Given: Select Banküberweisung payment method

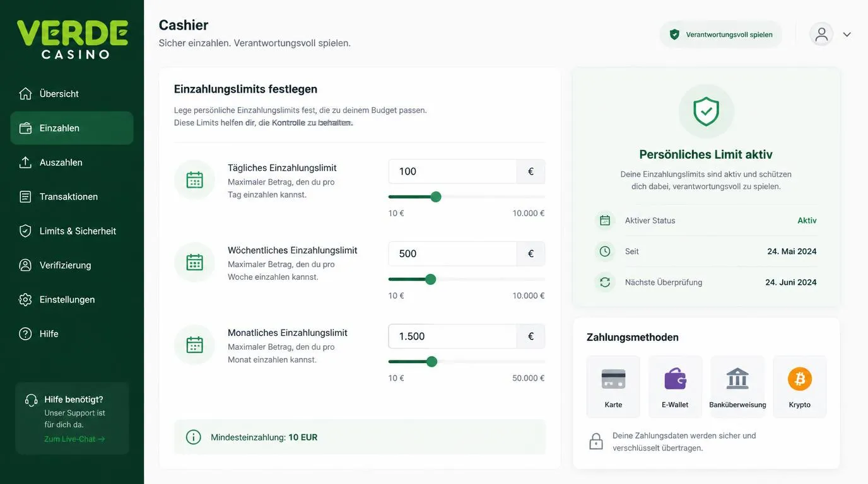Looking at the screenshot, I should click(737, 386).
